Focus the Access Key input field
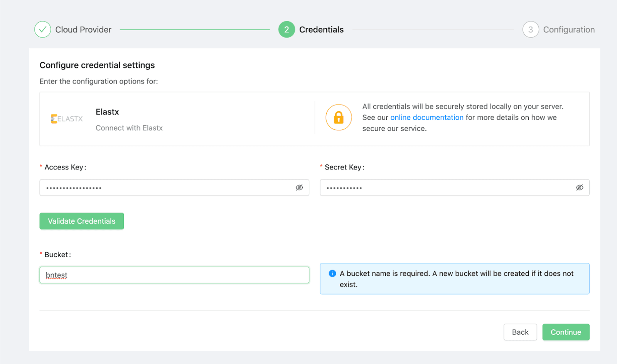Image resolution: width=617 pixels, height=364 pixels. pyautogui.click(x=174, y=188)
